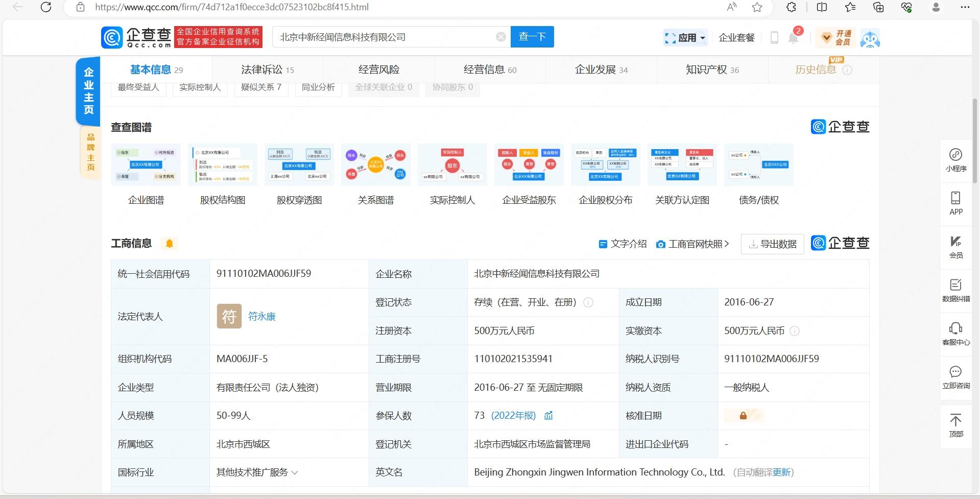The image size is (980, 499).
Task: Select the 同业分析 sub-tab
Action: point(318,87)
